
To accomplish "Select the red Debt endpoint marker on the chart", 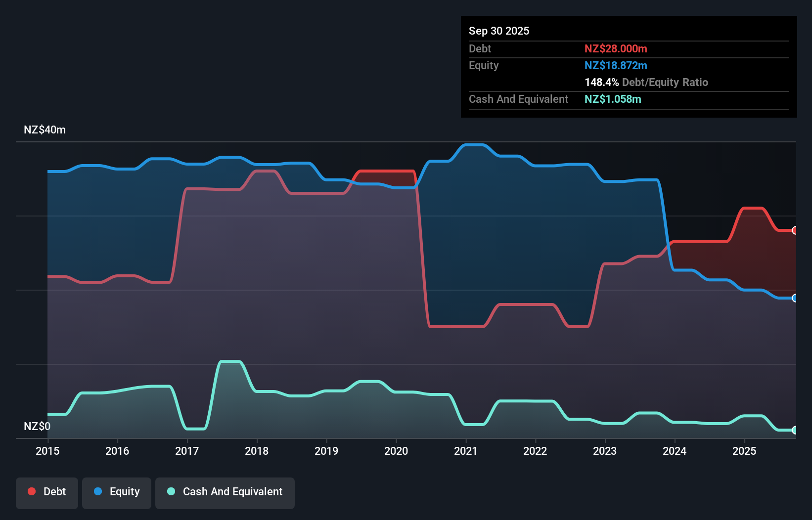I will (795, 230).
